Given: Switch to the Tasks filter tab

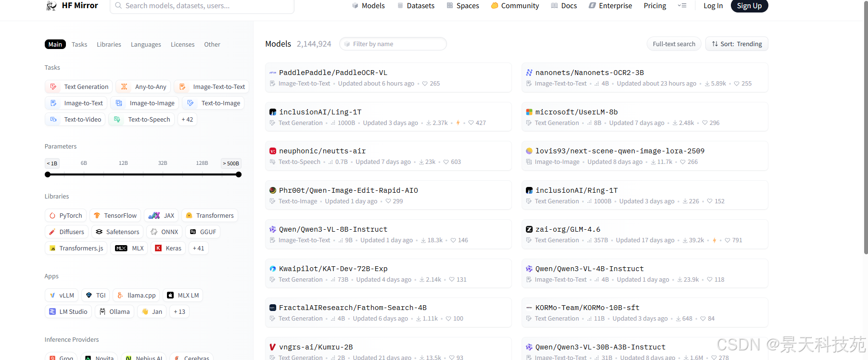Looking at the screenshot, I should pos(79,44).
